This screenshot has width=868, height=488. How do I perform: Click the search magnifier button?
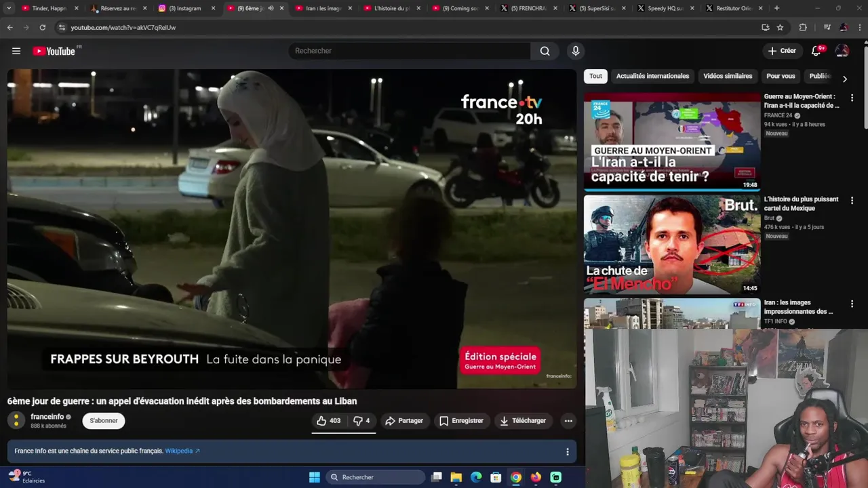pyautogui.click(x=545, y=51)
